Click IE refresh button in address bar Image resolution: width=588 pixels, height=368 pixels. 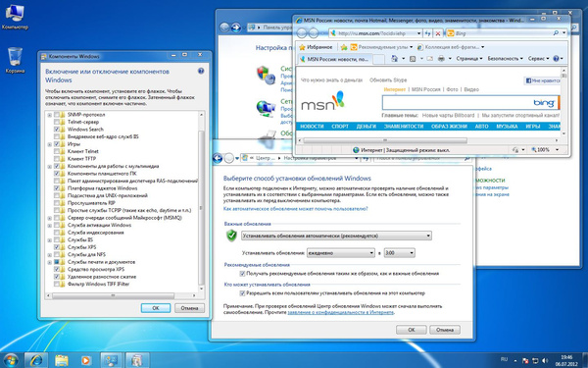pos(428,33)
